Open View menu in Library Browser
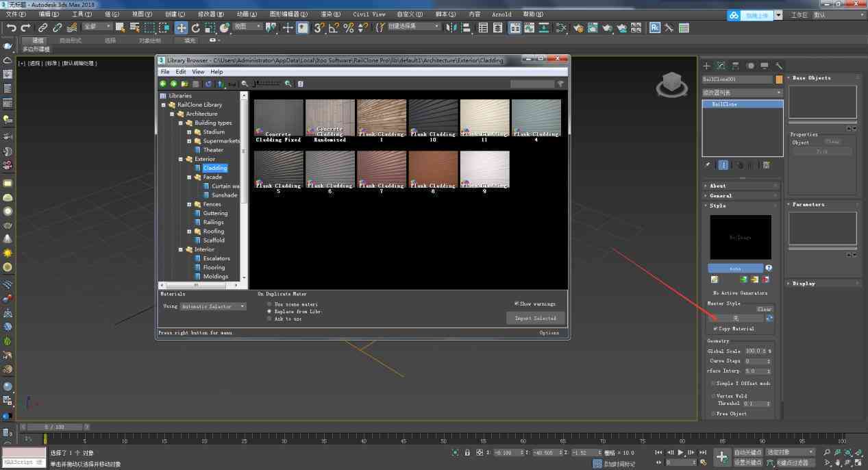The width and height of the screenshot is (868, 470). coord(198,72)
